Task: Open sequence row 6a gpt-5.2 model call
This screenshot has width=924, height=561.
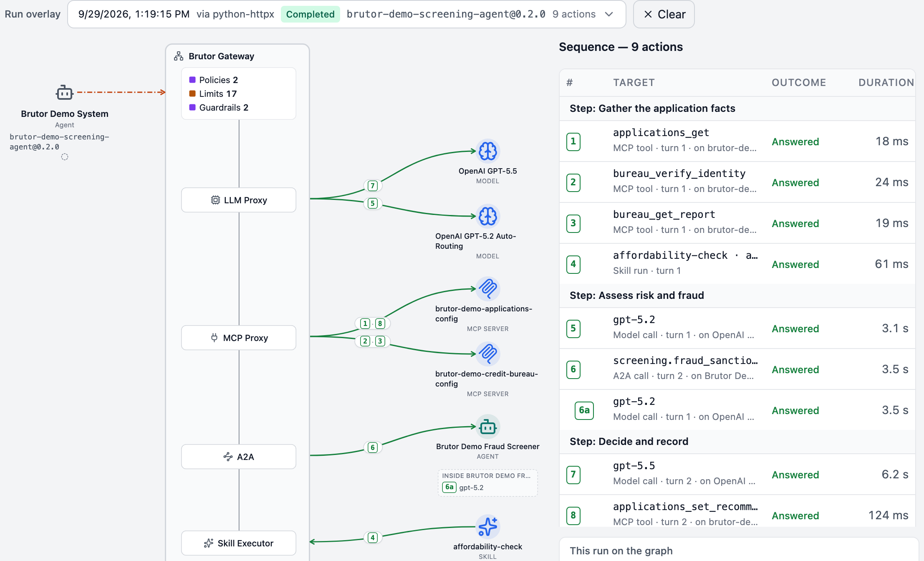Action: point(737,410)
